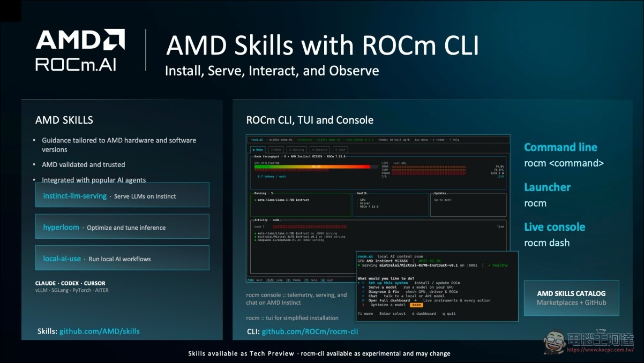
Task: Click 'theme: default-dark' in console header
Action: point(394,140)
